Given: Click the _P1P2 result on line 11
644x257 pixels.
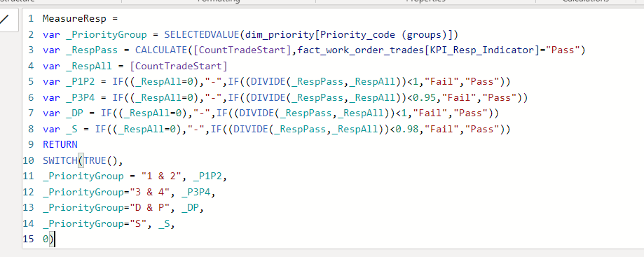Looking at the screenshot, I should pyautogui.click(x=207, y=176).
